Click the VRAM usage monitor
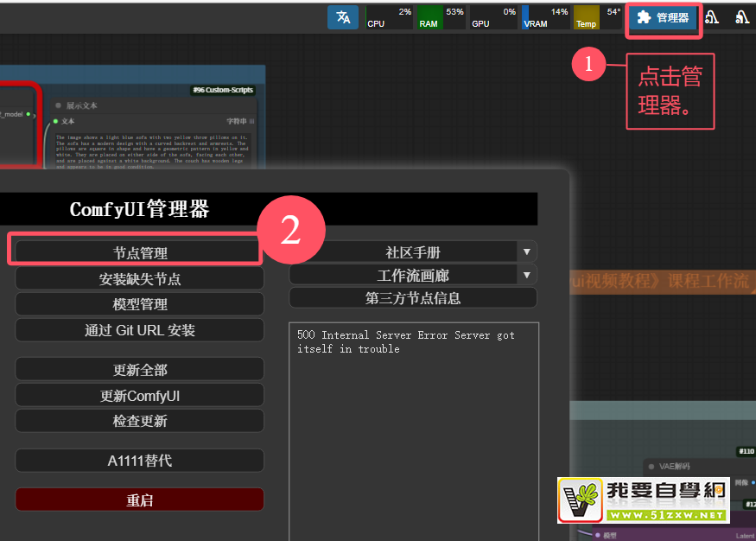This screenshot has width=756, height=541. click(545, 17)
